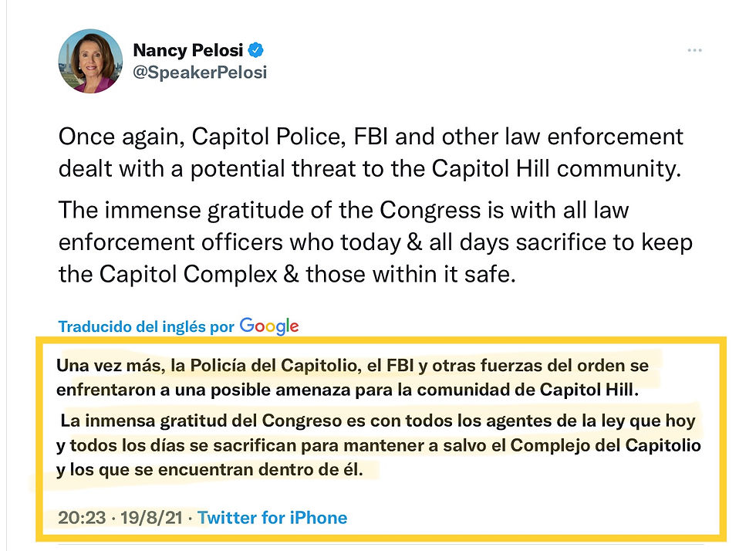
Task: Click the blue verified badge icon
Action: (256, 51)
